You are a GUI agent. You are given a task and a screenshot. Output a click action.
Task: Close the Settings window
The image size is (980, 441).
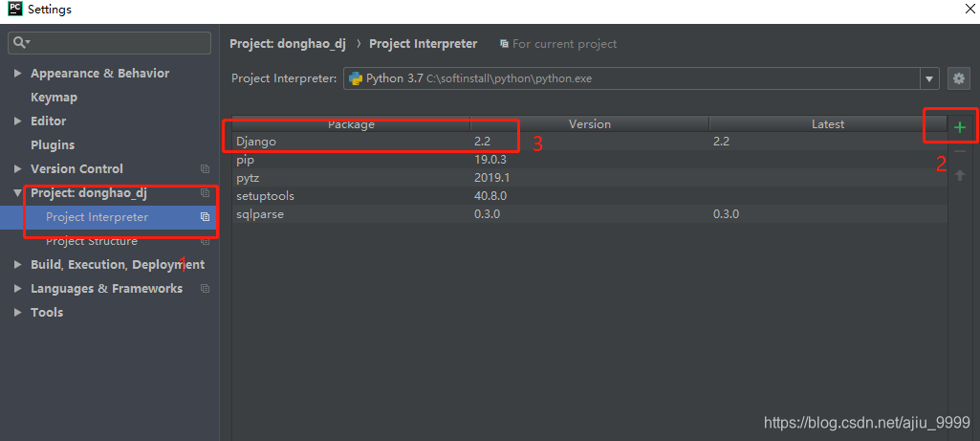[x=971, y=9]
